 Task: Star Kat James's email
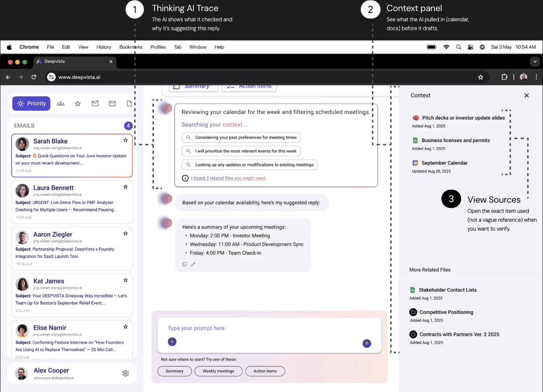point(125,280)
